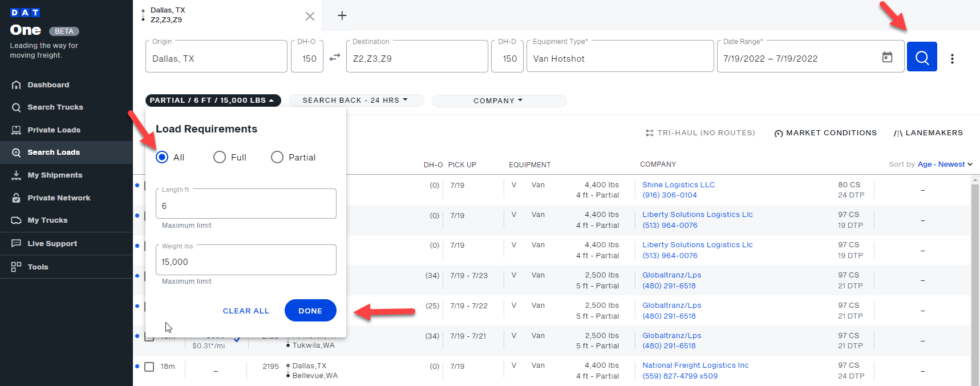The width and height of the screenshot is (980, 386).
Task: Click the Private Network lock icon
Action: pyautogui.click(x=16, y=198)
